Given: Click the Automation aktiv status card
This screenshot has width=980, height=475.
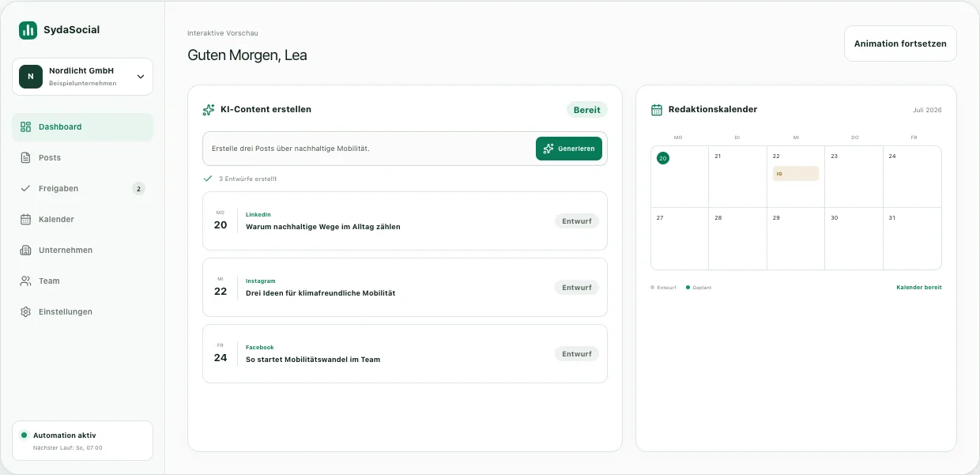Looking at the screenshot, I should point(83,440).
